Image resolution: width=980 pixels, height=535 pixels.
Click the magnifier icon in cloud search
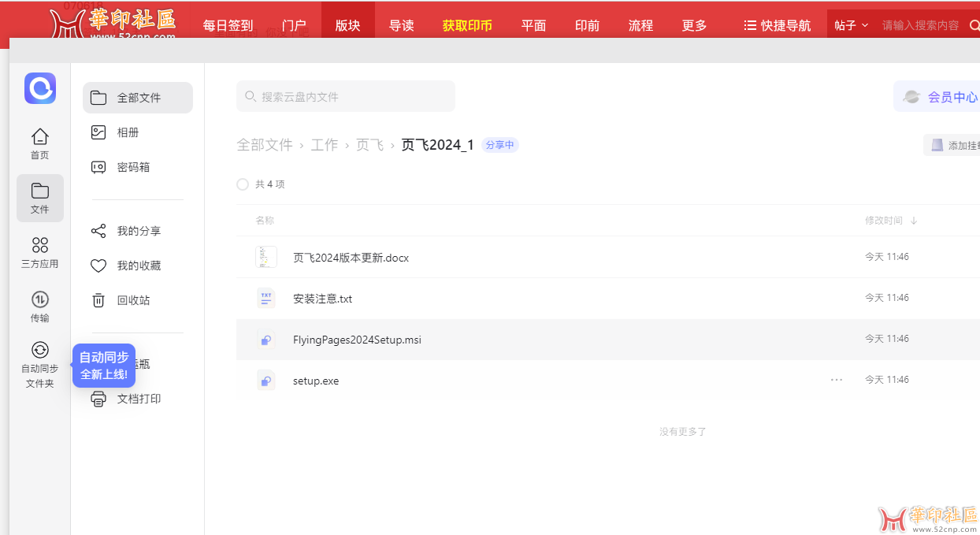(x=251, y=96)
